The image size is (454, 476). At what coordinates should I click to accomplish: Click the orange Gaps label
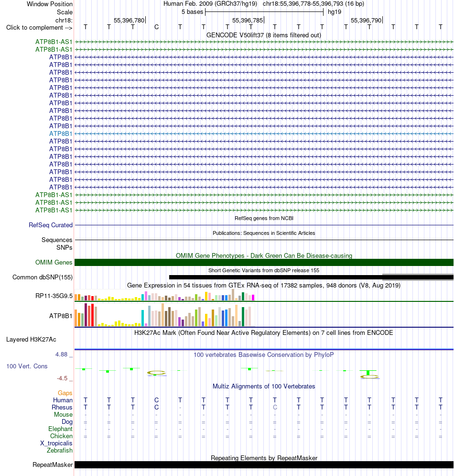65,393
